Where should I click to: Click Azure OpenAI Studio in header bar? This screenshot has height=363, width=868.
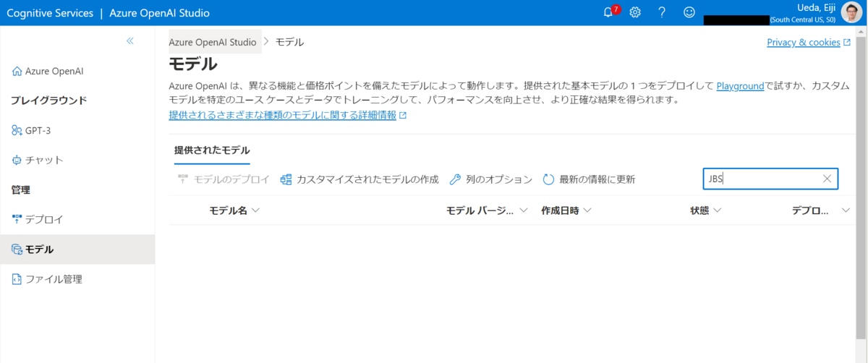[160, 13]
